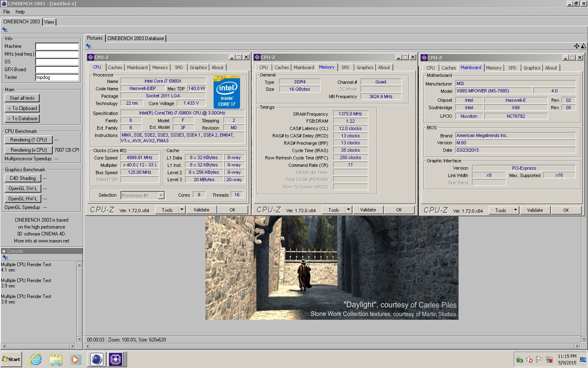Click the Action Center flag tray icon
This screenshot has height=368, width=588.
(x=539, y=360)
